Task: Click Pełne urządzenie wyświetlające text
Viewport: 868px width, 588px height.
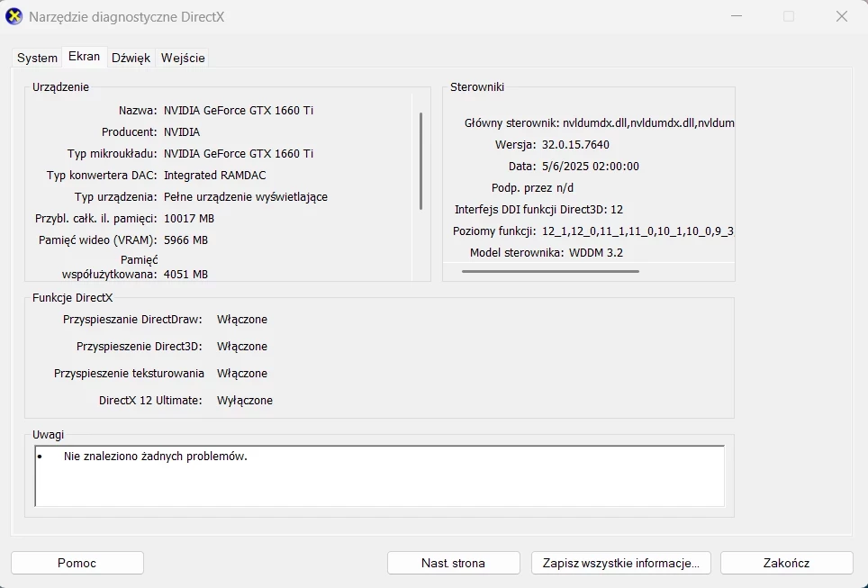Action: coord(246,196)
